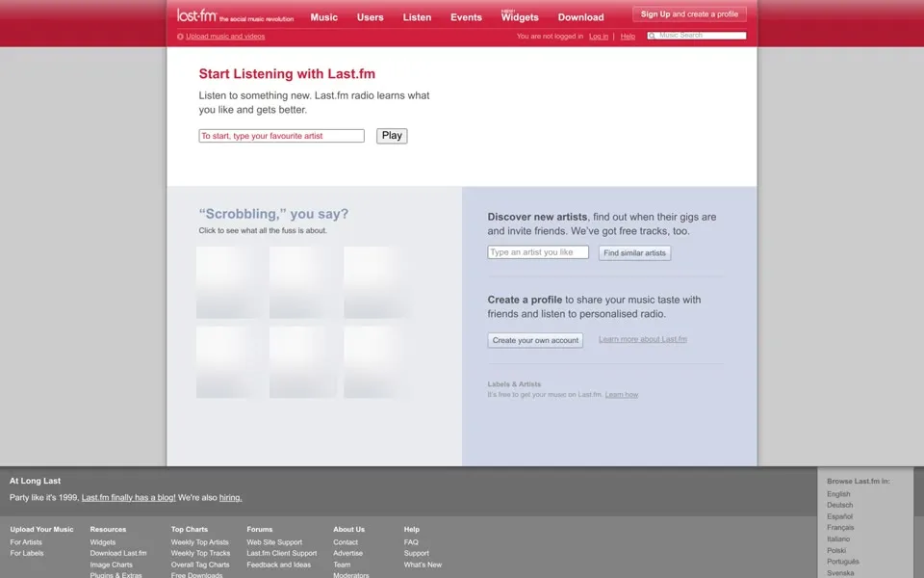Switch language to English

pyautogui.click(x=838, y=494)
